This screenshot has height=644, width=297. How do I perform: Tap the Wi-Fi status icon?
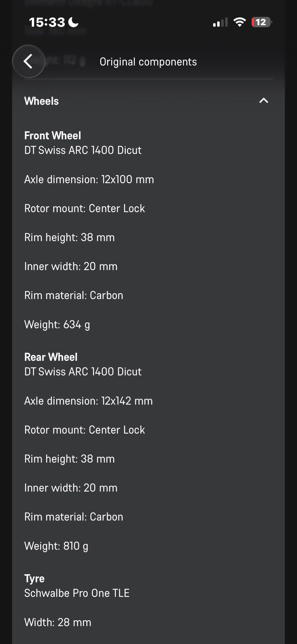pos(239,22)
